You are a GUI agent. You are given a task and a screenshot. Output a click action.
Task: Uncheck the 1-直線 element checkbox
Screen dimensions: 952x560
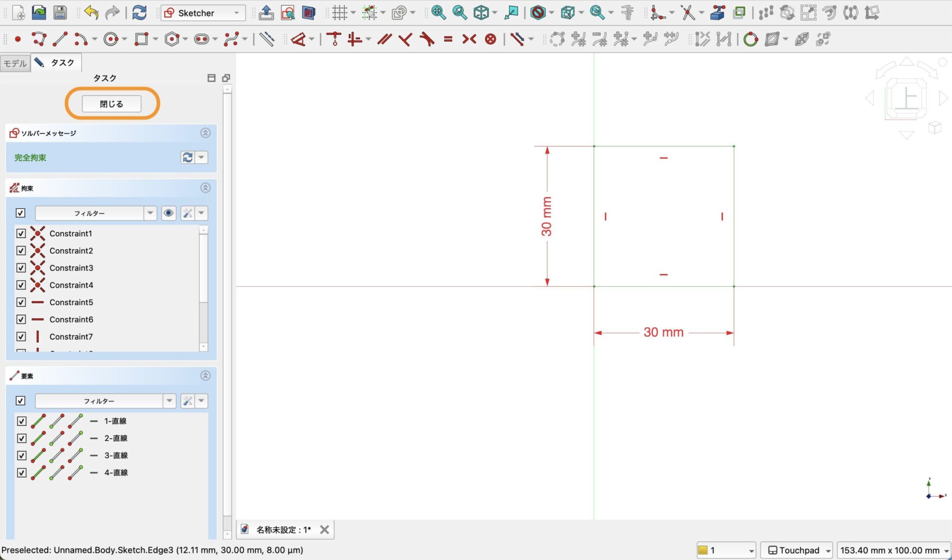(x=22, y=421)
